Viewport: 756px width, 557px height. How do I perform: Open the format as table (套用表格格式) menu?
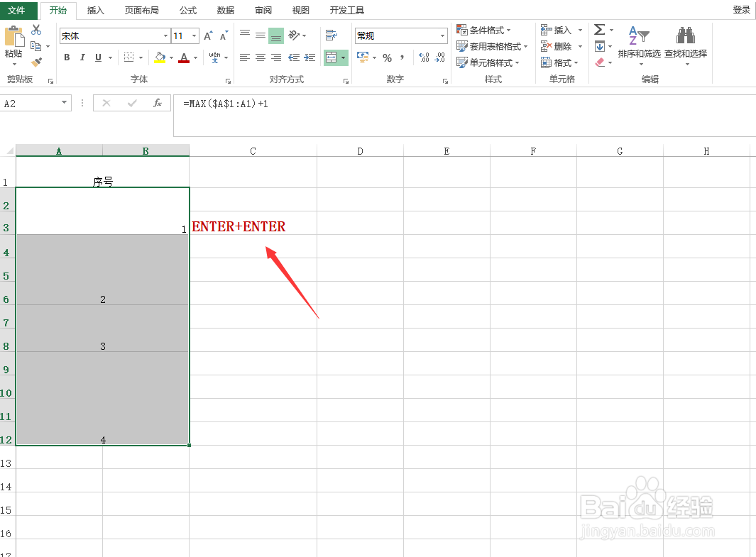(492, 46)
